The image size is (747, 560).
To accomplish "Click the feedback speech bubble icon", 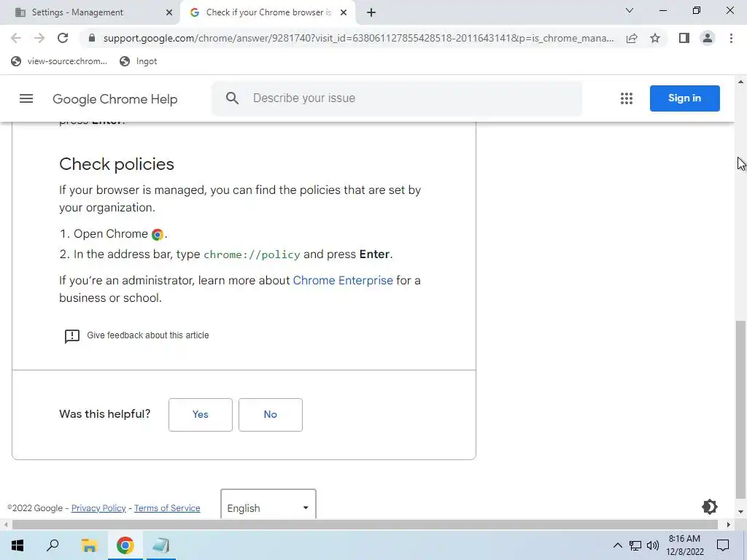I will (x=72, y=336).
